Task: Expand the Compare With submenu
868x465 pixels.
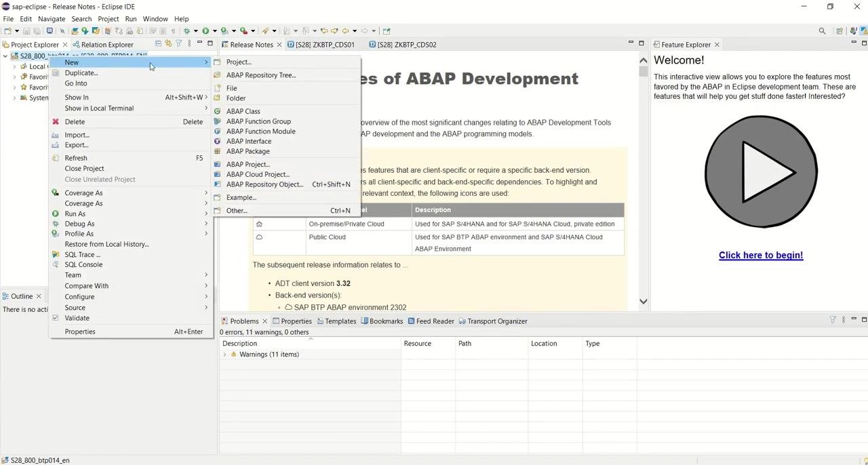Action: pyautogui.click(x=132, y=286)
